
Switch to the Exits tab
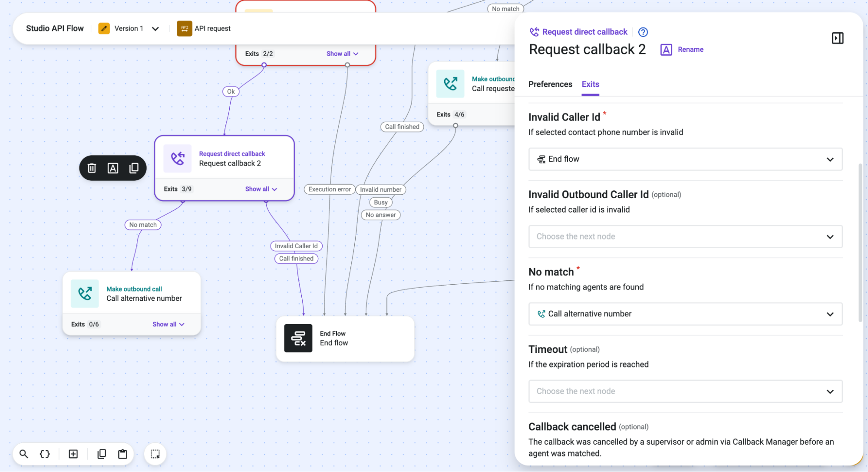click(590, 84)
